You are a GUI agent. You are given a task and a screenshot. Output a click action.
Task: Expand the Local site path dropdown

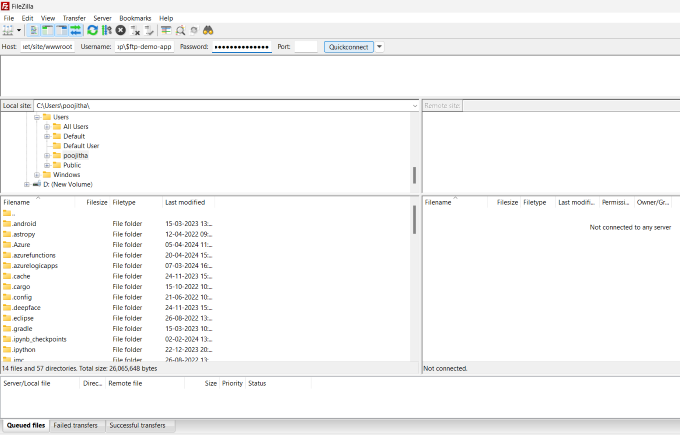(x=414, y=105)
